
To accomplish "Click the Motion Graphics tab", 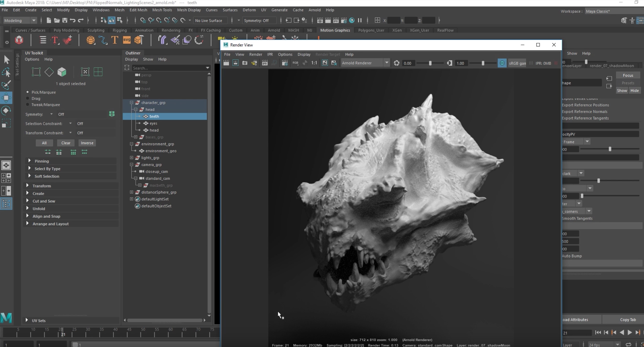I will tap(335, 30).
